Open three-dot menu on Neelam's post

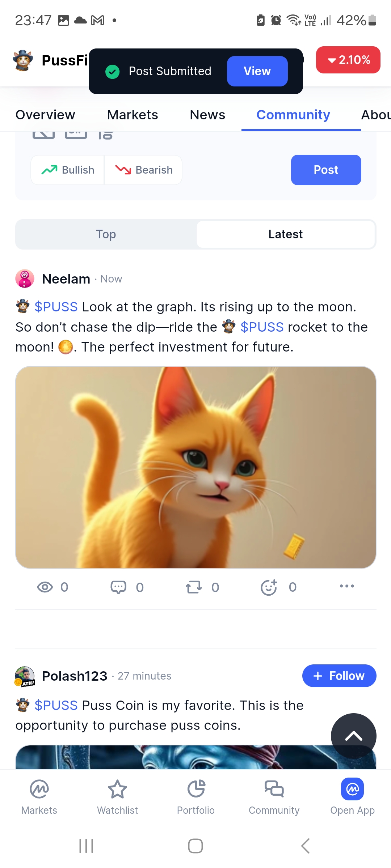[x=347, y=586]
